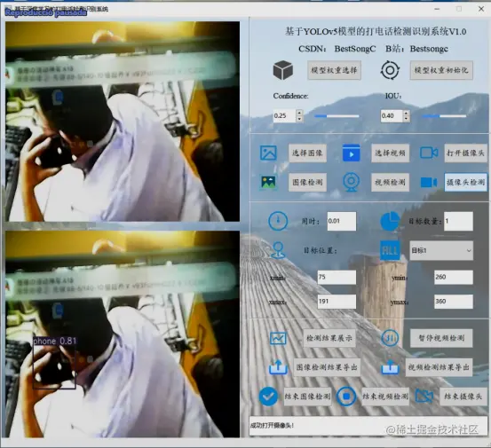
Task: Click the blue video play folder icon
Action: (x=351, y=153)
